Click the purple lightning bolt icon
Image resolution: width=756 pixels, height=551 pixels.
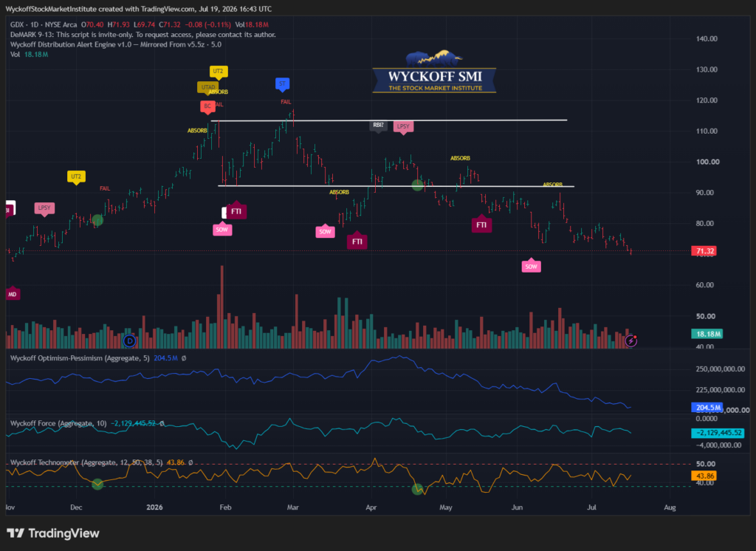(630, 341)
